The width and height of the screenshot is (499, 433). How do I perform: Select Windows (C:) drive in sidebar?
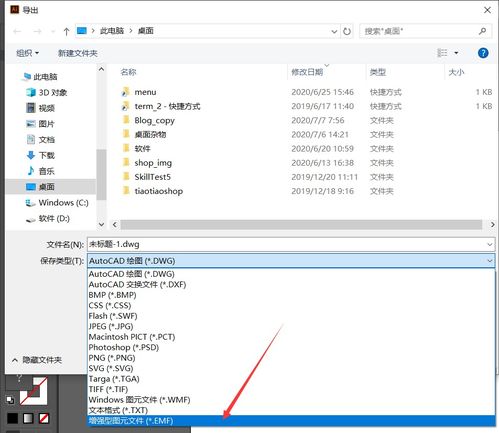[x=57, y=202]
